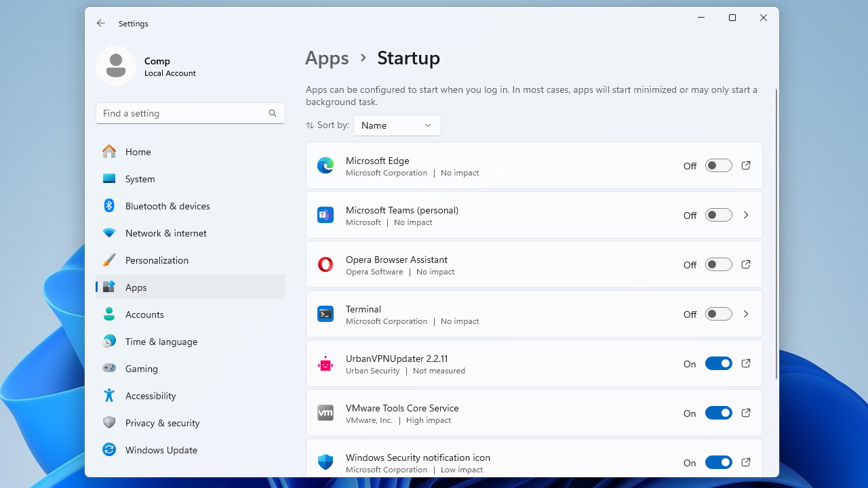Go to Bluetooth & devices settings
Viewport: 868px width, 488px height.
[x=167, y=206]
